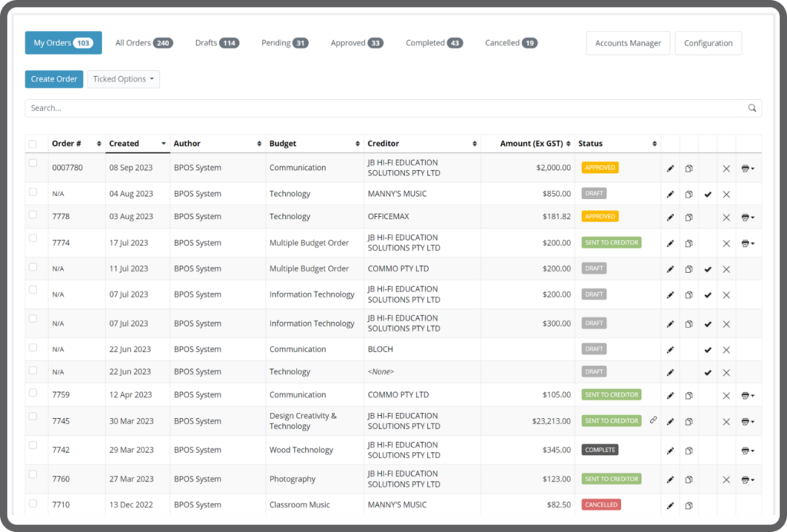View the Completed orders tab

click(x=434, y=42)
